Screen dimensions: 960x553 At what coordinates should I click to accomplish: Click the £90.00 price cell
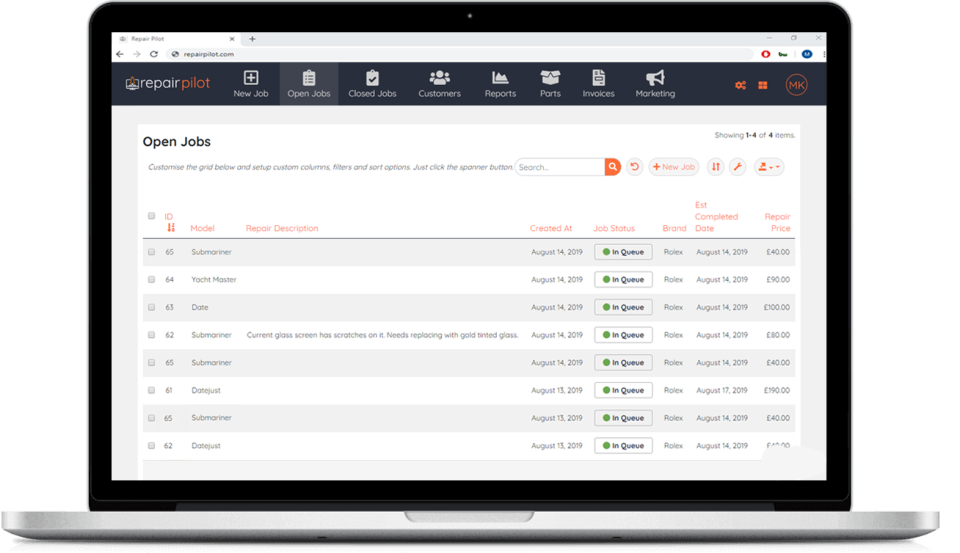778,279
